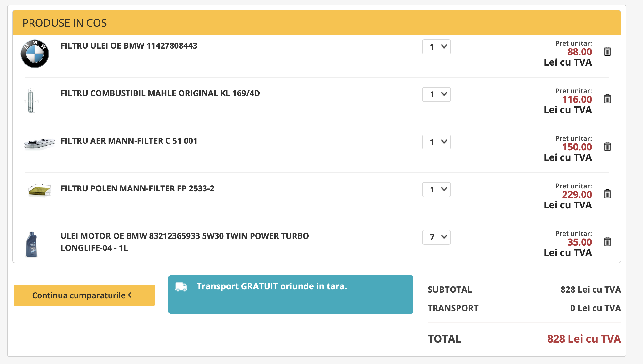Expand quantity selector for Mann air filter
This screenshot has width=643, height=364.
click(x=436, y=142)
